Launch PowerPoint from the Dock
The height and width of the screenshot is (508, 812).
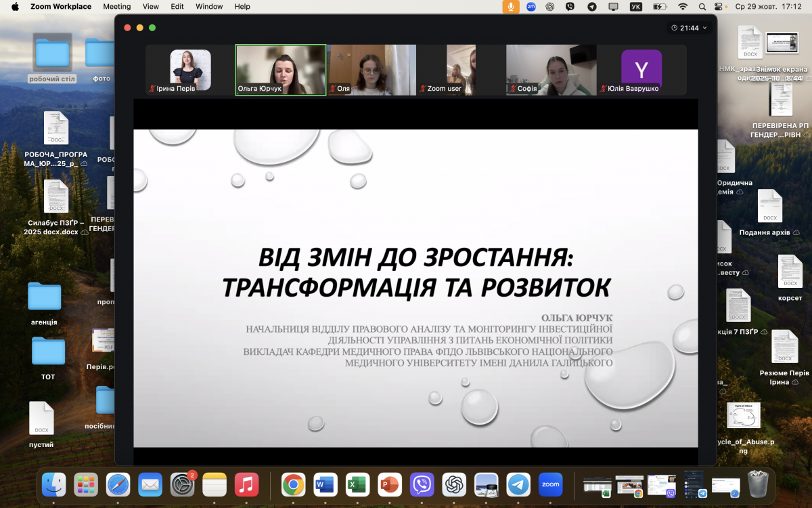(390, 485)
